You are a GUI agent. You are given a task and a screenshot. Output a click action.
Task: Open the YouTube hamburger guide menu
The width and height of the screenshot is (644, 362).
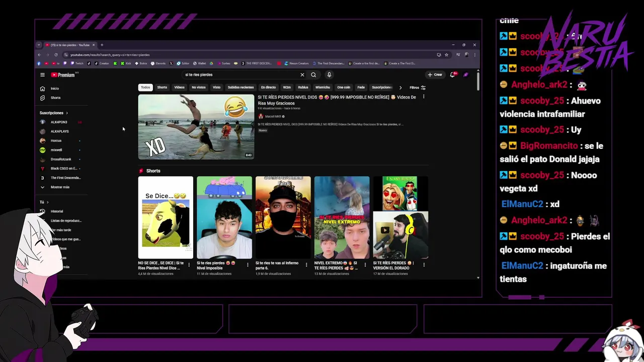(x=42, y=75)
